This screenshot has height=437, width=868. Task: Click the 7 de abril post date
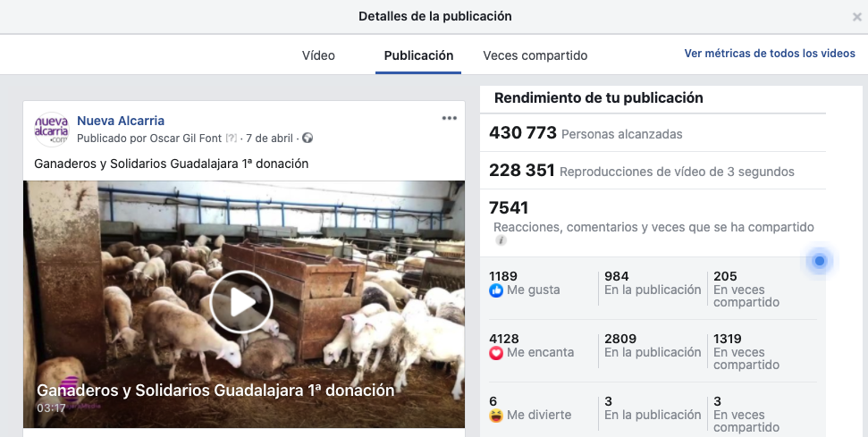tap(270, 139)
